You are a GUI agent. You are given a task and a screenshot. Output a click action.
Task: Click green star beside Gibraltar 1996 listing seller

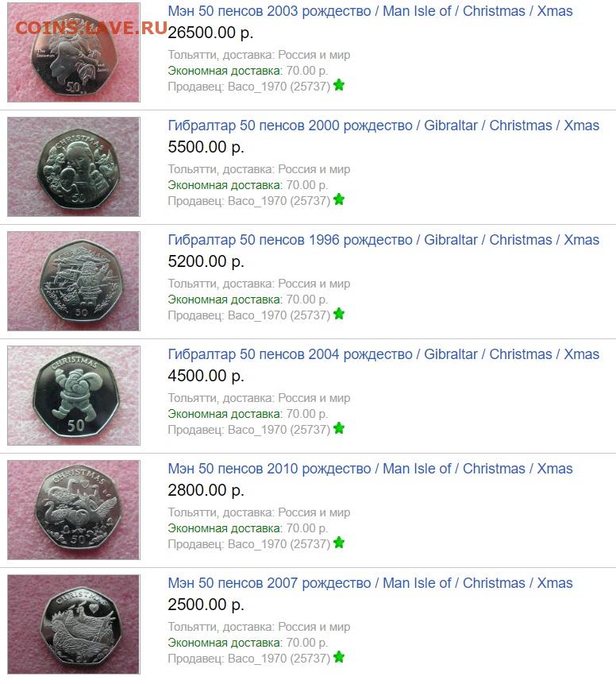tap(339, 314)
